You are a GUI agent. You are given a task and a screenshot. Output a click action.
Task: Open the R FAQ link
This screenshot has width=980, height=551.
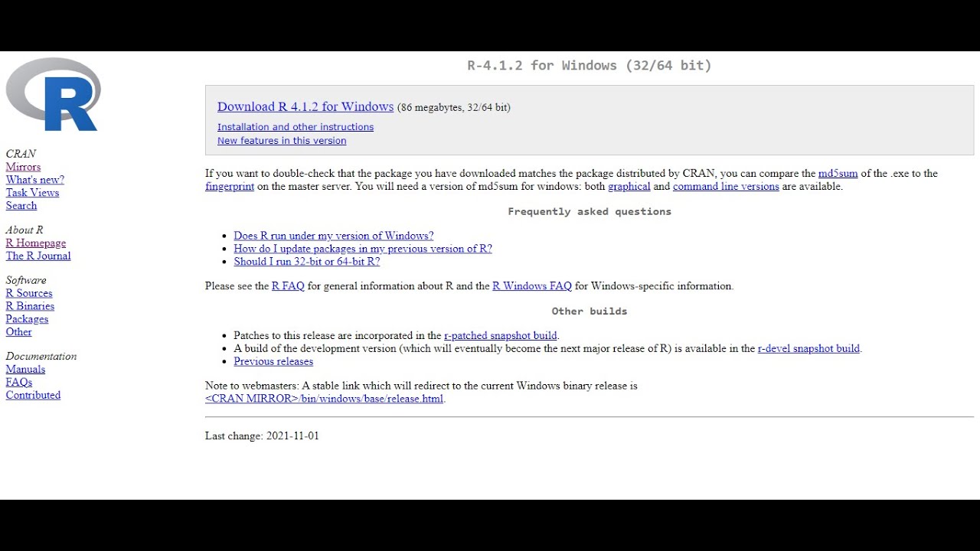pyautogui.click(x=288, y=286)
